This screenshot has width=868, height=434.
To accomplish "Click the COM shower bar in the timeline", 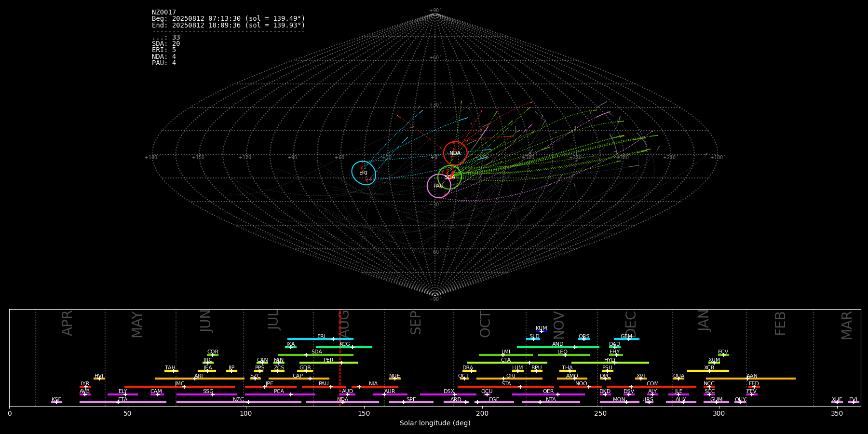I will [x=652, y=386].
